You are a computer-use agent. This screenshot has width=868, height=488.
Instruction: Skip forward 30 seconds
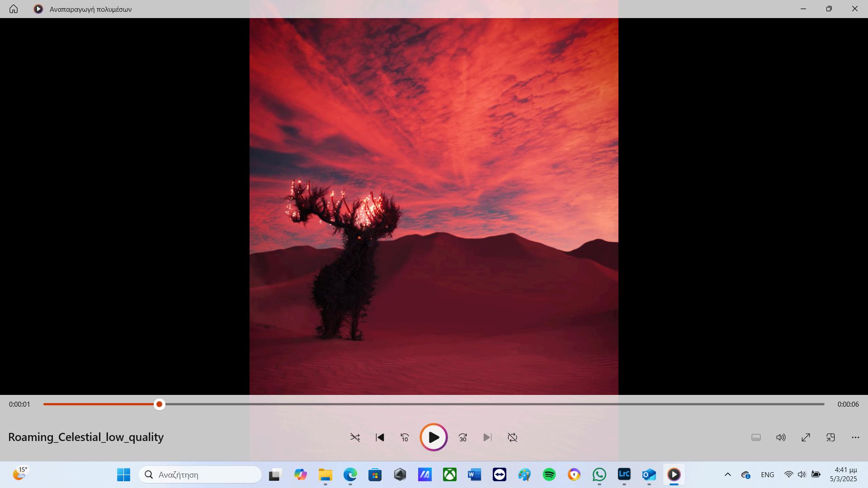462,437
